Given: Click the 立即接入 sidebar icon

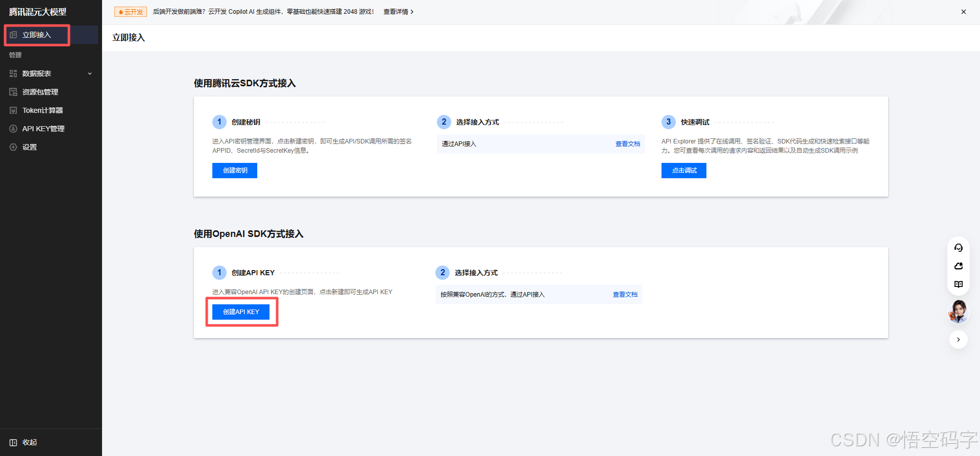Looking at the screenshot, I should click(13, 35).
